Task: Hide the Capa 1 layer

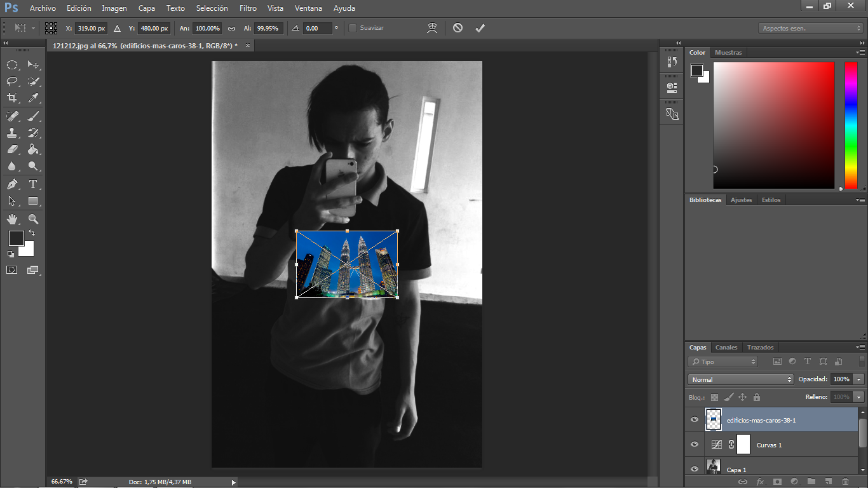Action: tap(695, 469)
